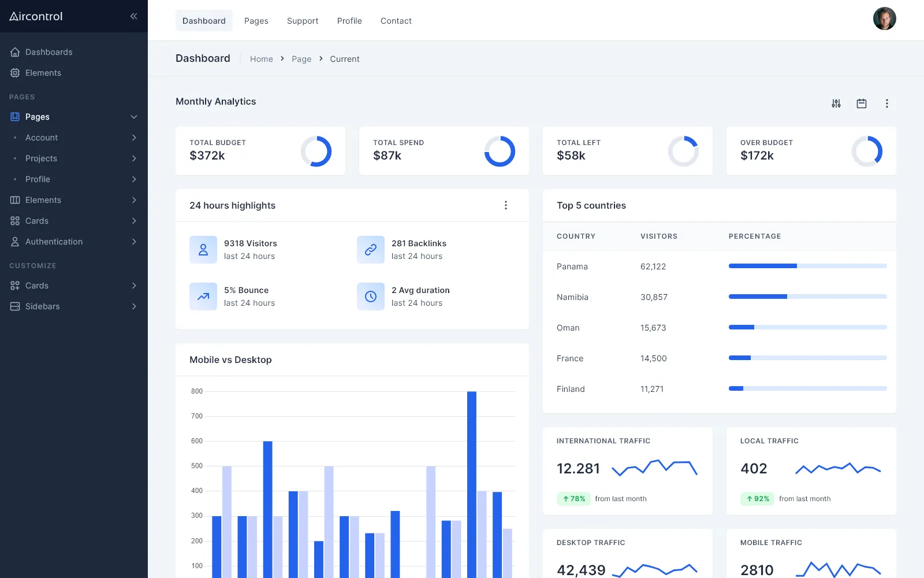Click the Aircontrol logo
Viewport: 924px width, 578px height.
(36, 16)
